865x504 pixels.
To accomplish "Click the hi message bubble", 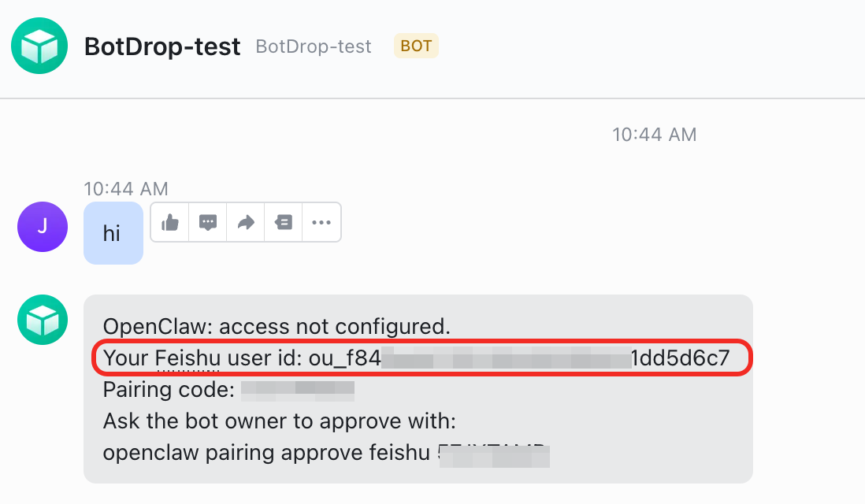I will 113,232.
